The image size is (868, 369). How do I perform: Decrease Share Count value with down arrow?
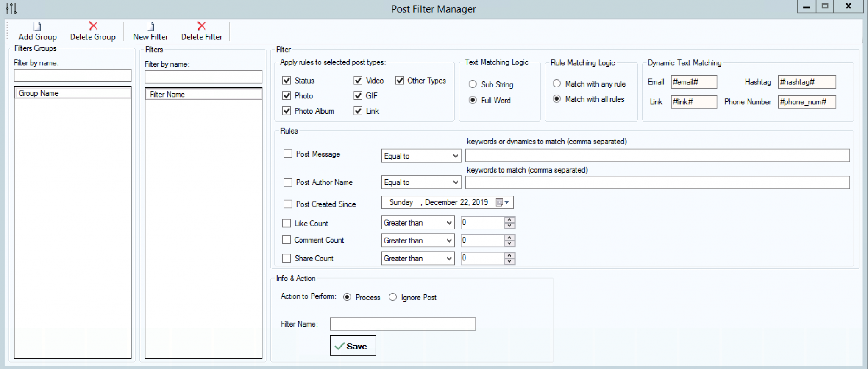point(510,261)
